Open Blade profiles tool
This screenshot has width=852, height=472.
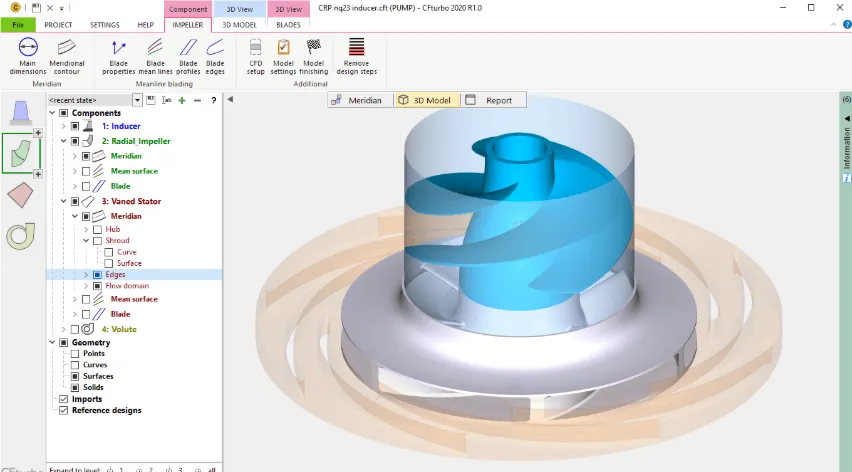188,56
